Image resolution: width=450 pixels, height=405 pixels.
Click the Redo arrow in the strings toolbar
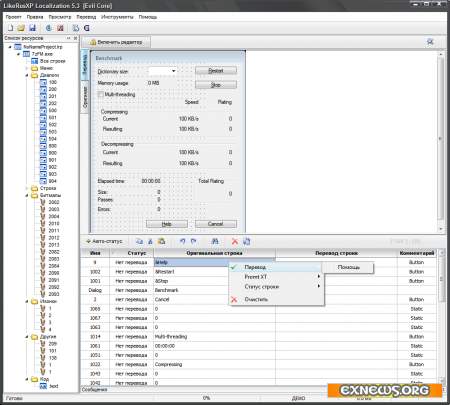193,241
